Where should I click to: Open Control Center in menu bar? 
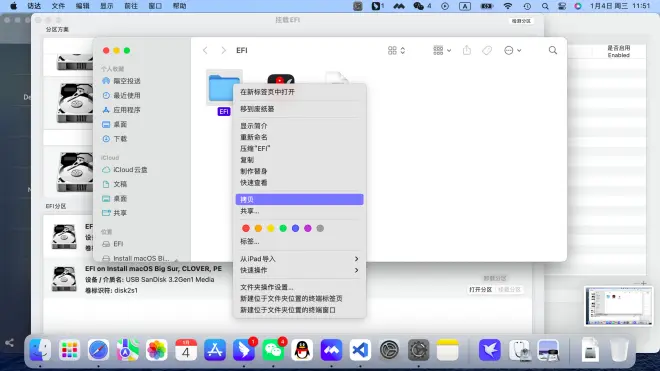pos(562,6)
